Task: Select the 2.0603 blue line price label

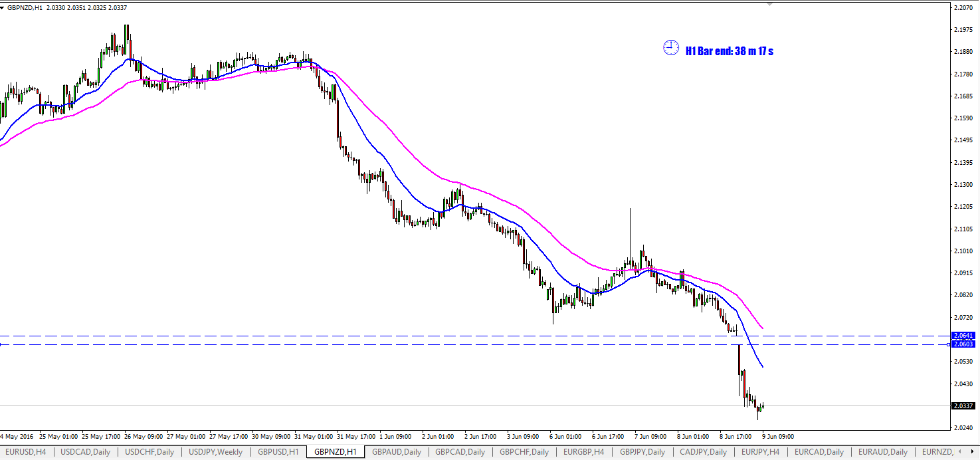Action: 963,344
